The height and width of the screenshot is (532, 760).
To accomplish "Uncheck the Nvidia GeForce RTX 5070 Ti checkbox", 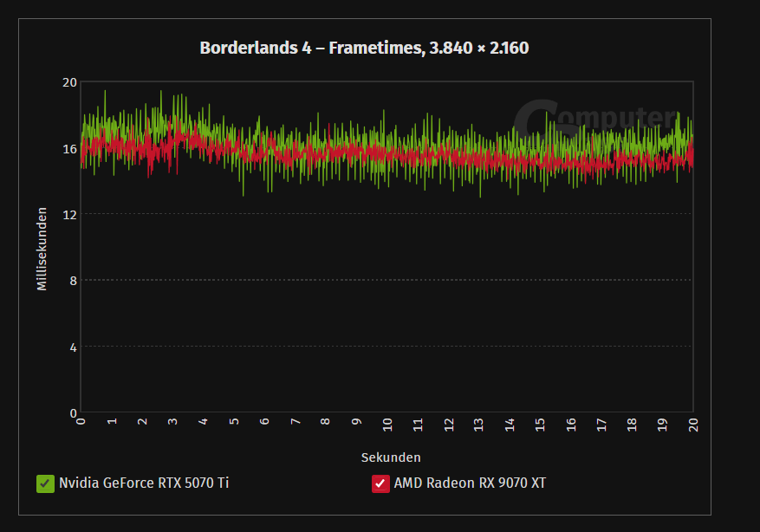I will (45, 483).
